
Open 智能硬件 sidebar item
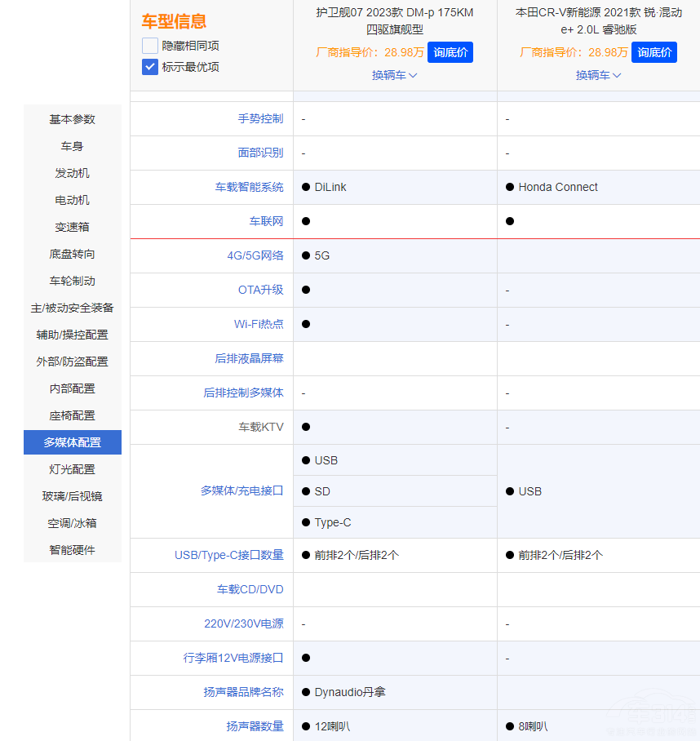[x=73, y=550]
